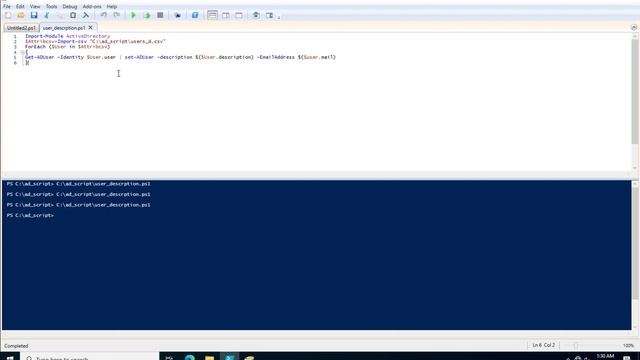Show Command window icon in toolbar
This screenshot has width=640, height=360.
pos(256,15)
